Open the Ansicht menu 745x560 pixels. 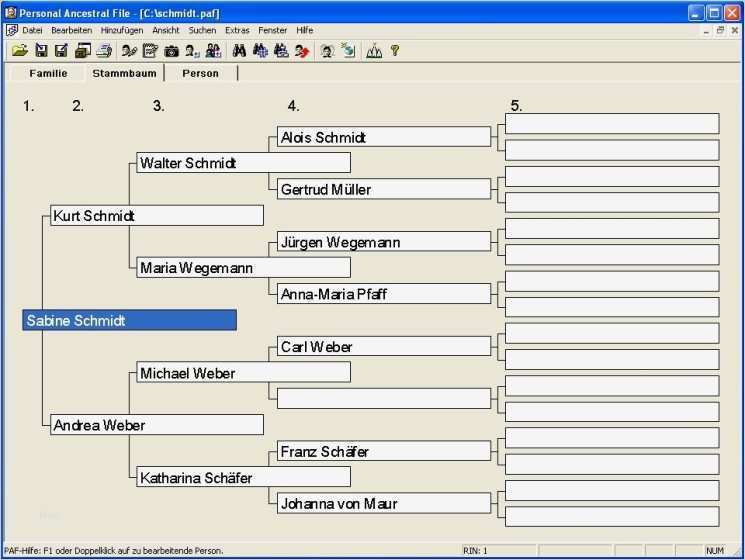166,30
